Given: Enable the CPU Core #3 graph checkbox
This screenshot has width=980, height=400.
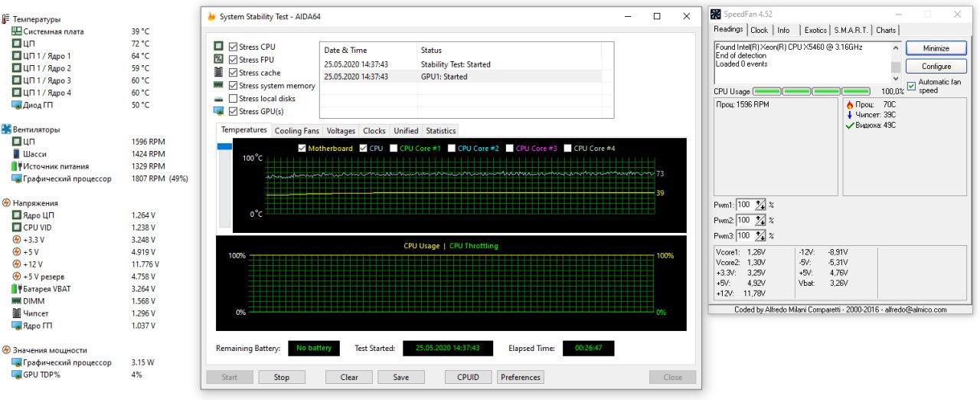Looking at the screenshot, I should tap(510, 148).
